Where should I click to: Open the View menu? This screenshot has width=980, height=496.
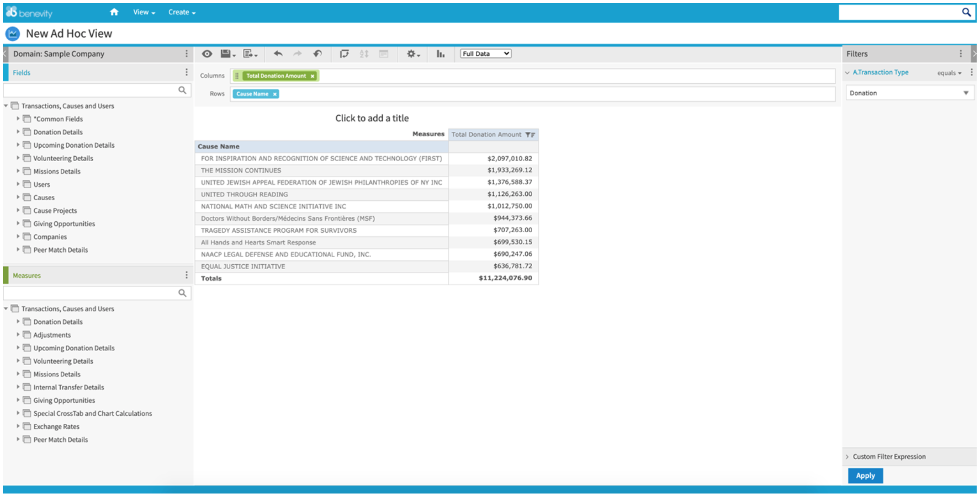click(x=144, y=12)
